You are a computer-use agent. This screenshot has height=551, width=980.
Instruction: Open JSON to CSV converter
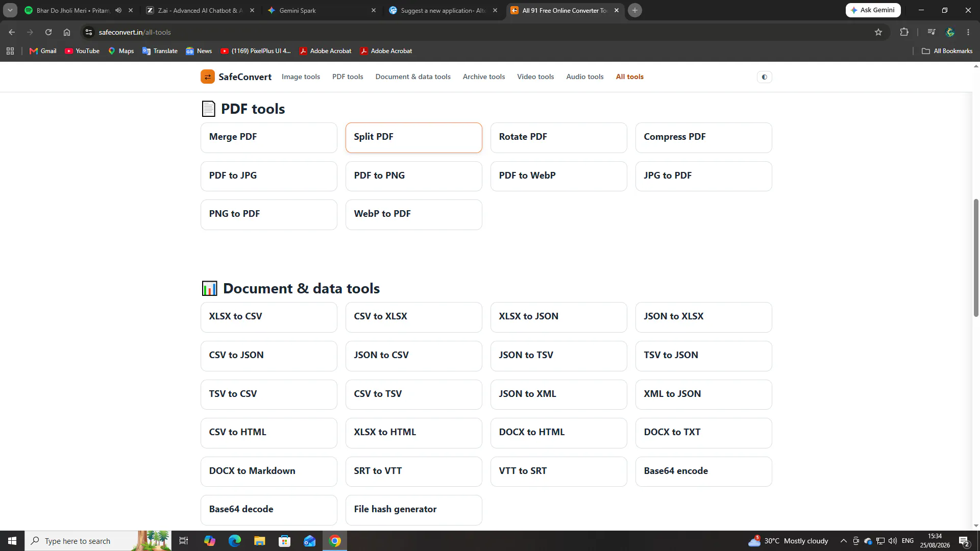[x=414, y=356]
